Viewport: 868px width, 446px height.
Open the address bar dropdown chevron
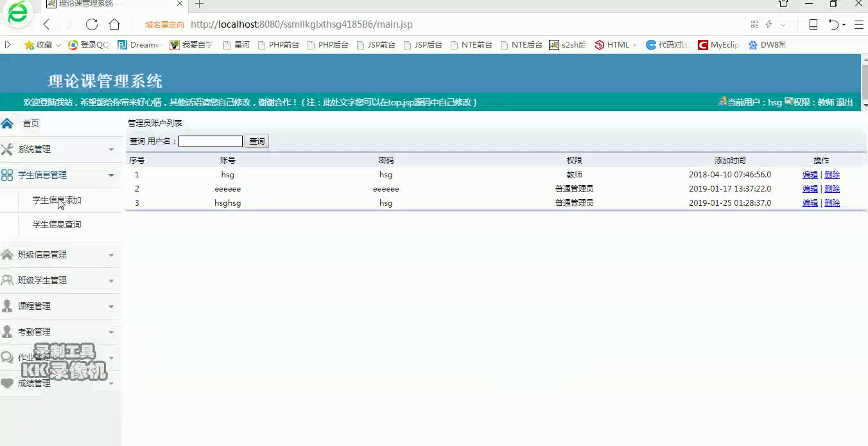point(783,24)
